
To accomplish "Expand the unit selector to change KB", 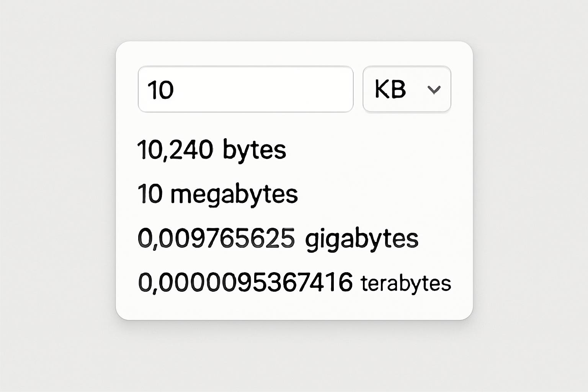I will coord(407,90).
